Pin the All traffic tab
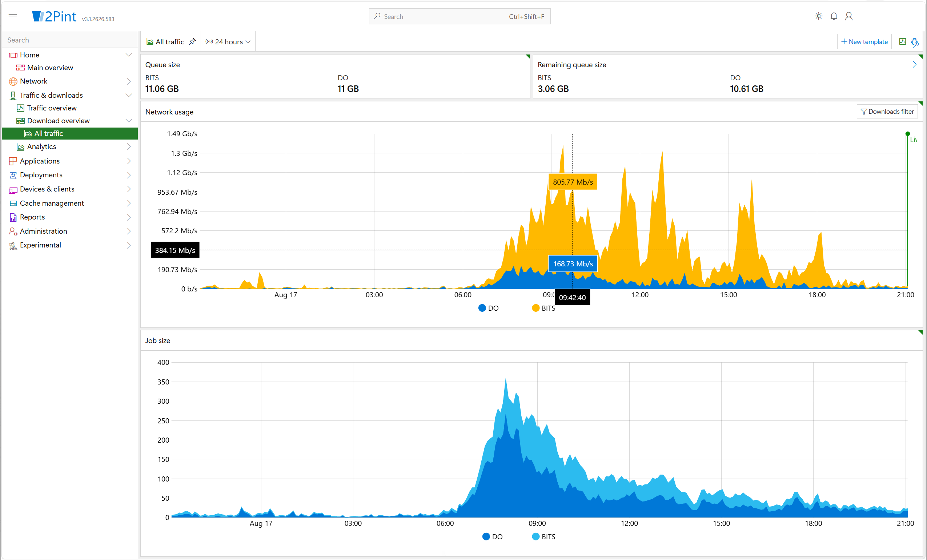Viewport: 927px width, 560px height. [192, 41]
